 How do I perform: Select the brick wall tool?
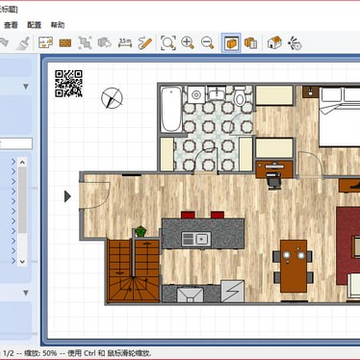pyautogui.click(x=65, y=43)
